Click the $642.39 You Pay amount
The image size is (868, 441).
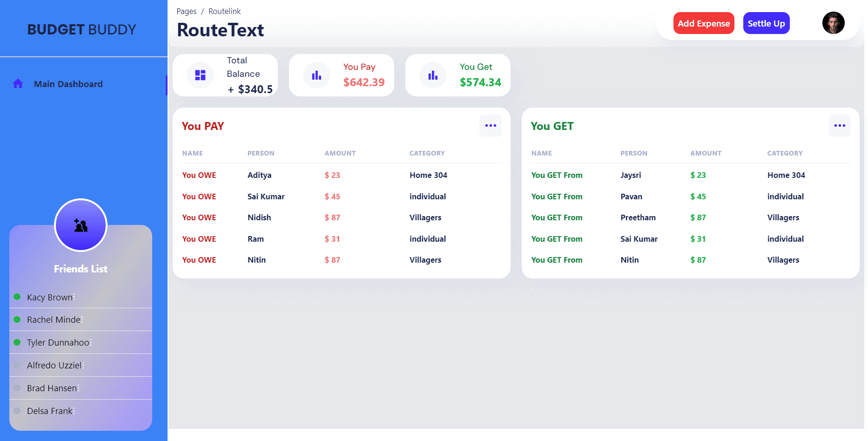[x=364, y=82]
